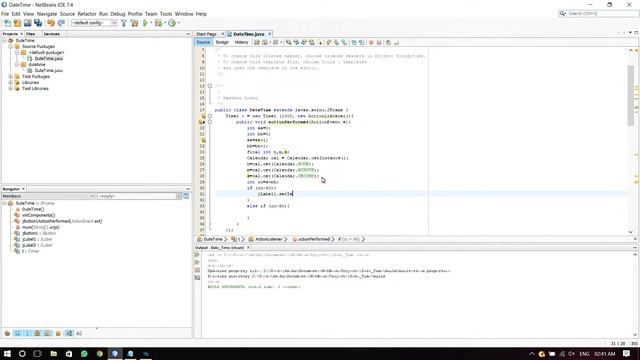Click the editor Find Selection magnifier icon

(x=289, y=42)
